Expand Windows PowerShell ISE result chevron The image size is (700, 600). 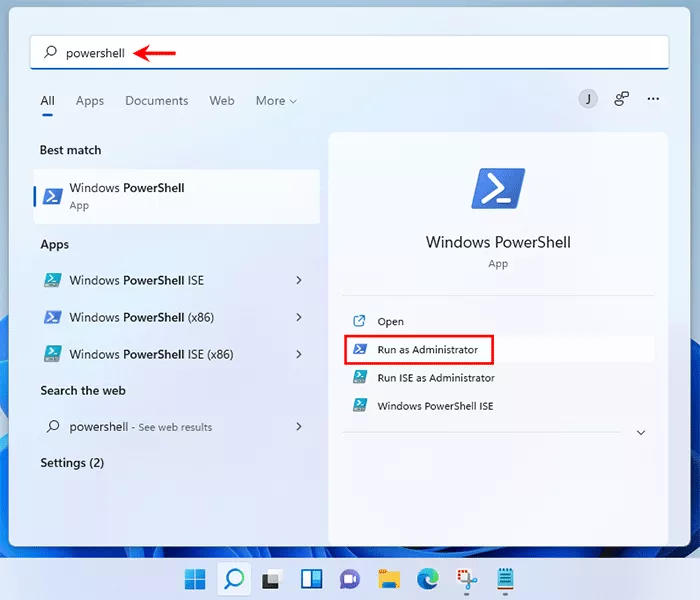pos(299,280)
